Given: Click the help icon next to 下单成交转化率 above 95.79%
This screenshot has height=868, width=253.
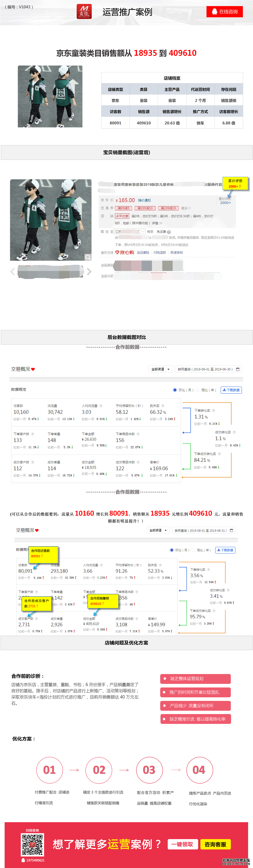Looking at the screenshot, I should coord(214,611).
